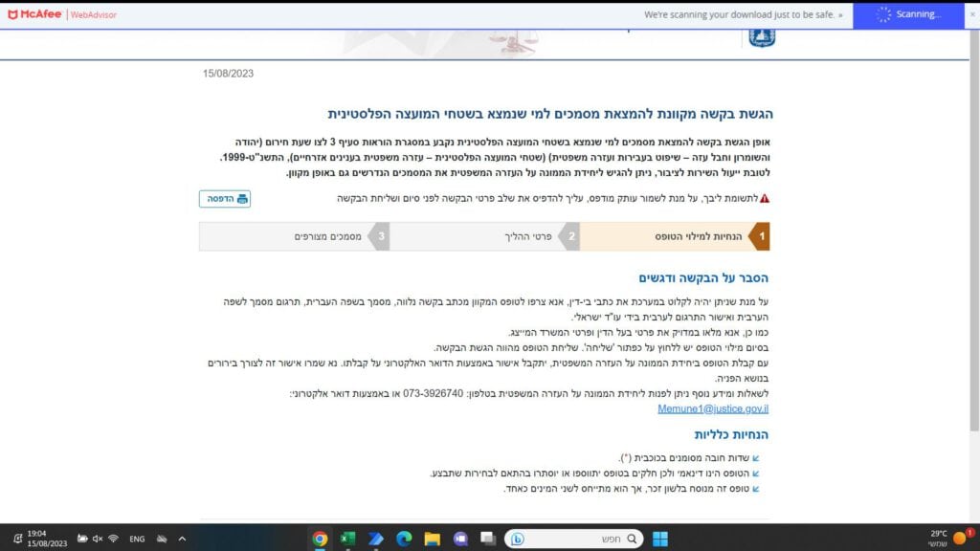Expand hidden system tray icons chevron
The image size is (980, 551).
(x=182, y=539)
